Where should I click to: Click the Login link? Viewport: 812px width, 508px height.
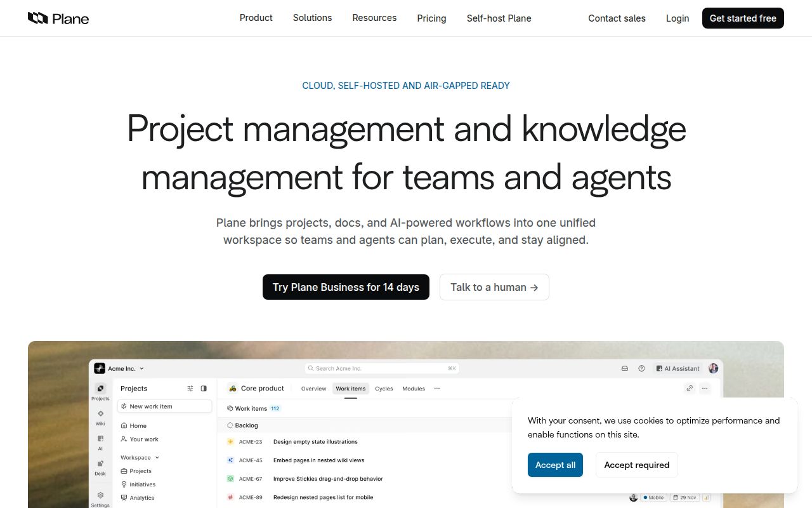(x=678, y=18)
